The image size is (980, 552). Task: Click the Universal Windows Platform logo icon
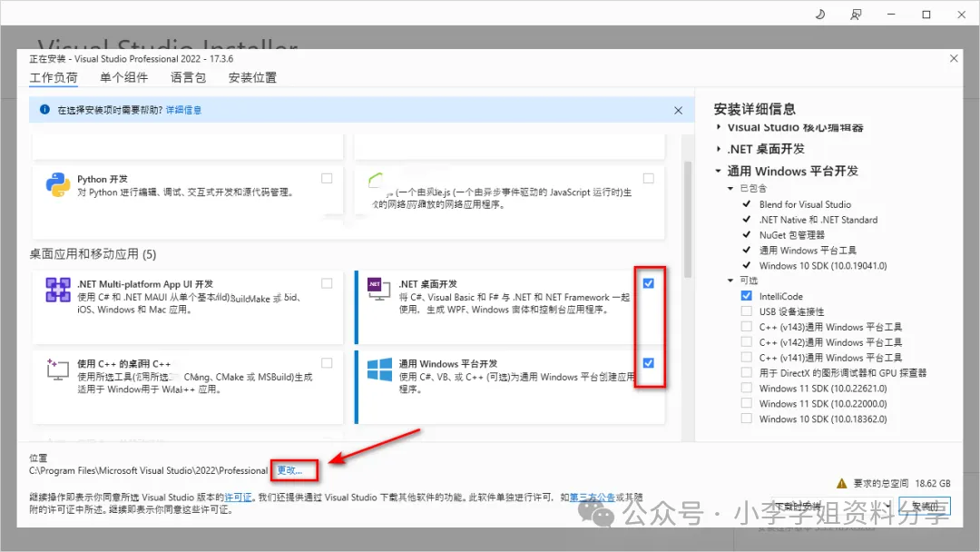pos(379,370)
